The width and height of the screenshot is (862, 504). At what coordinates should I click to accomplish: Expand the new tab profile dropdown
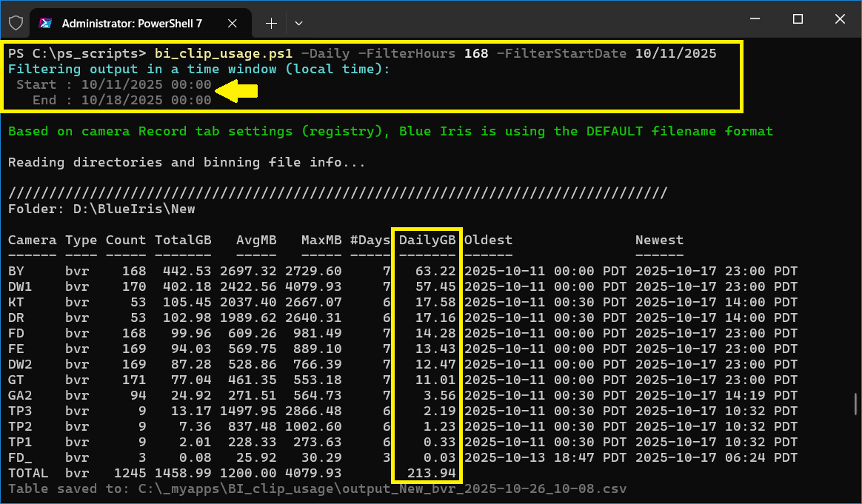point(298,24)
